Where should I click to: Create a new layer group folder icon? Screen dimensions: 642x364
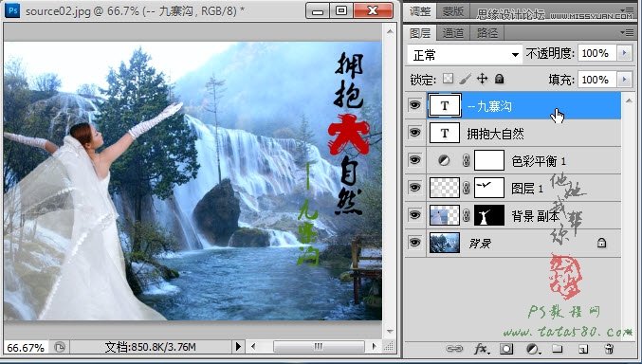coord(557,349)
